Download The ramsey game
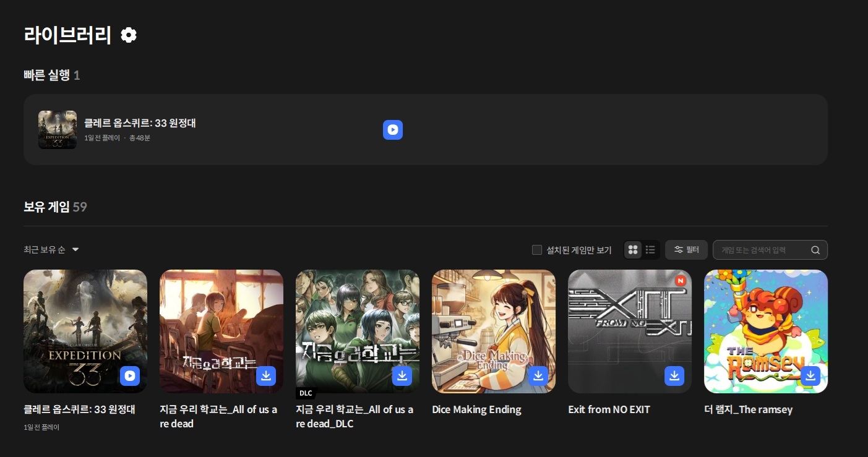The image size is (868, 457). (810, 376)
